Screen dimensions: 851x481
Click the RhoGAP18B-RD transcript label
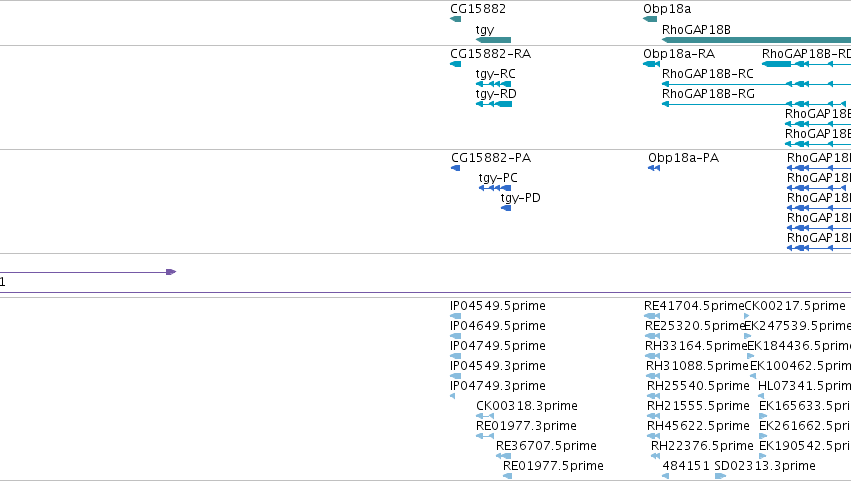point(806,54)
